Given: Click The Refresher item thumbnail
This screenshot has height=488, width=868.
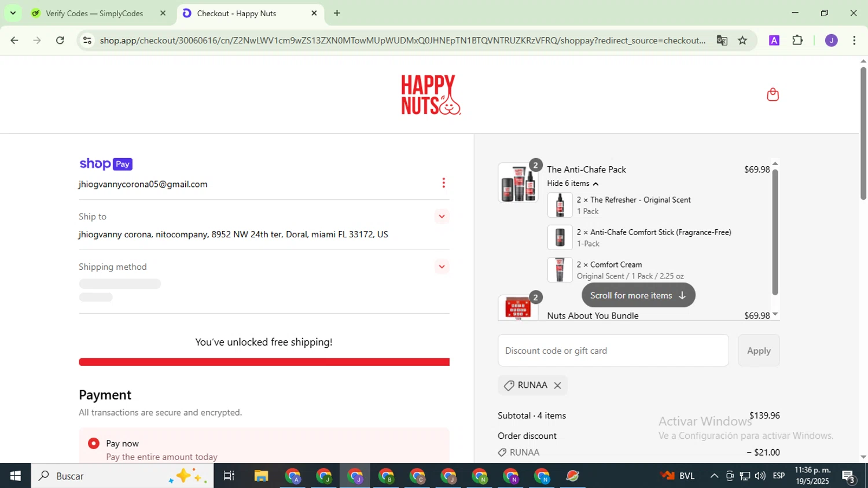Looking at the screenshot, I should click(560, 205).
